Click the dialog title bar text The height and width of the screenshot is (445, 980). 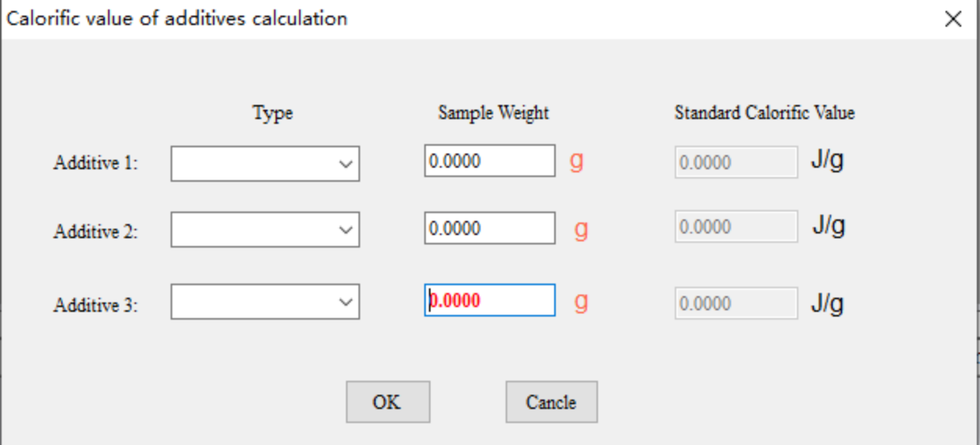click(x=177, y=19)
